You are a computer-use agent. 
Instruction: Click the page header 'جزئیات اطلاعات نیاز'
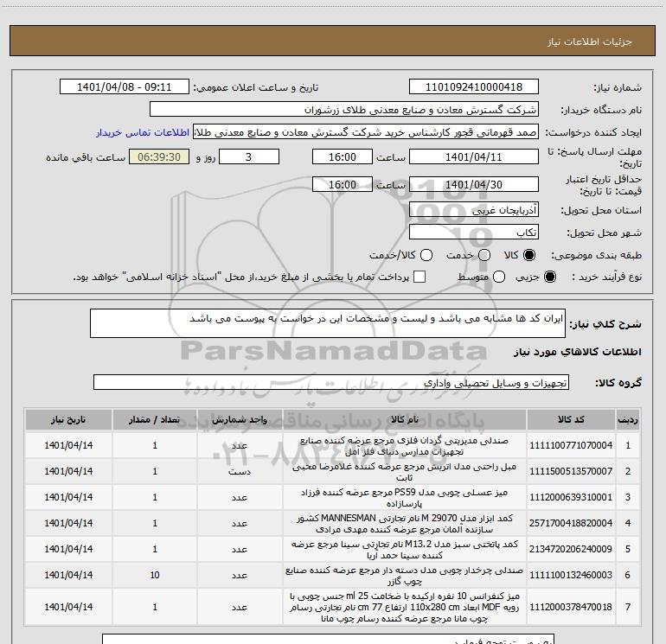click(x=590, y=41)
